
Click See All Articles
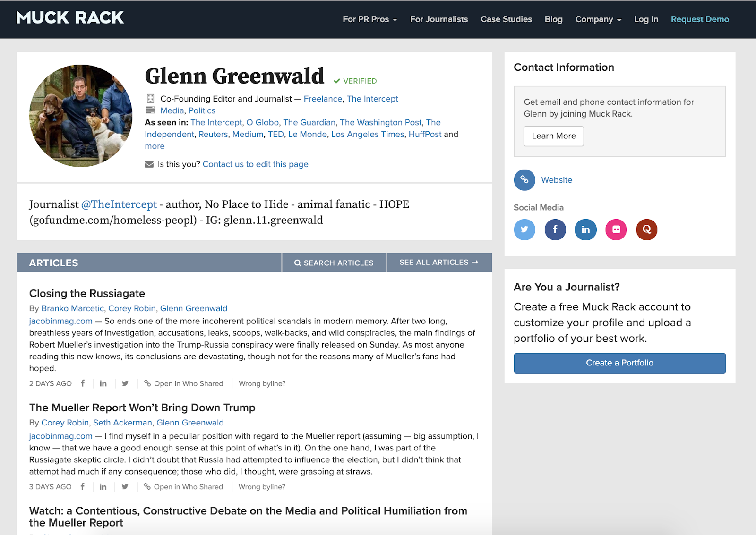pos(439,263)
